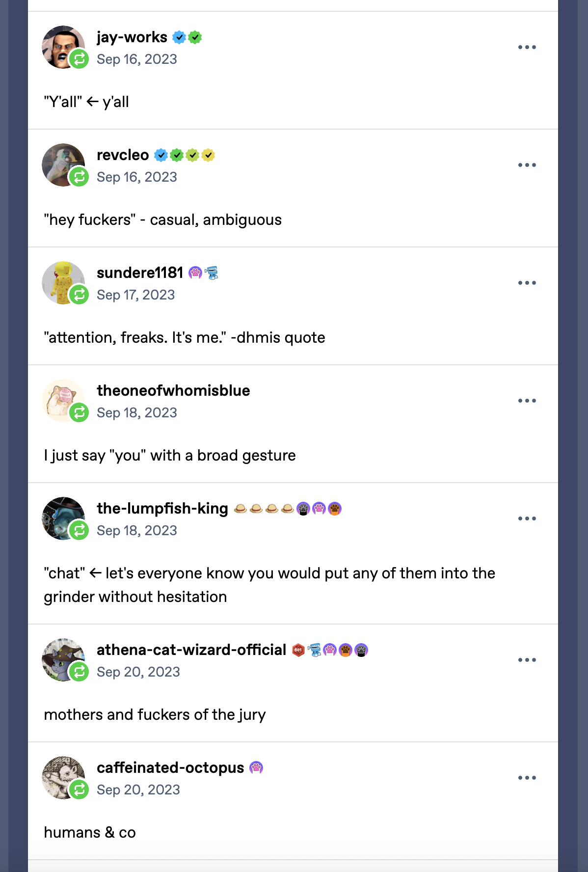
Task: Click jay-works' blue verified checkmark badge
Action: [x=179, y=37]
